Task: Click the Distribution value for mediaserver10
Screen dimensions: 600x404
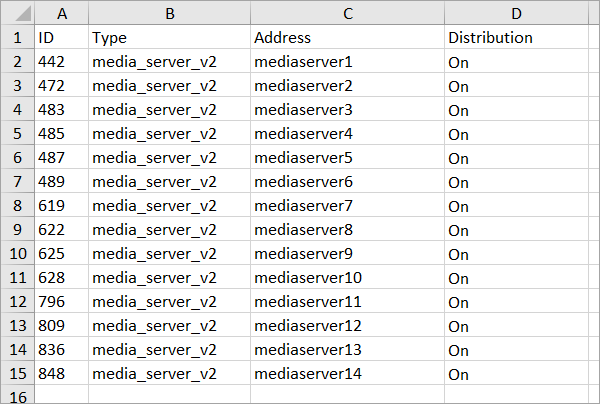Action: (x=516, y=278)
